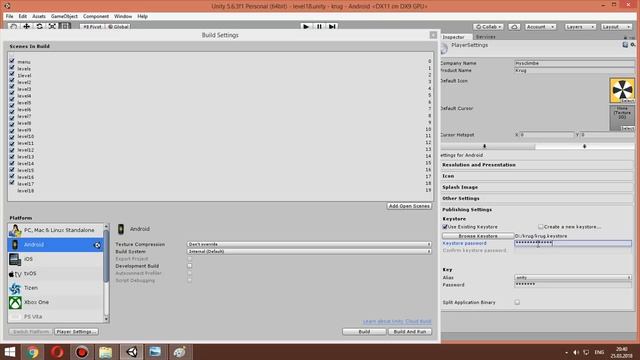
Task: Open Unity from the taskbar
Action: (131, 352)
